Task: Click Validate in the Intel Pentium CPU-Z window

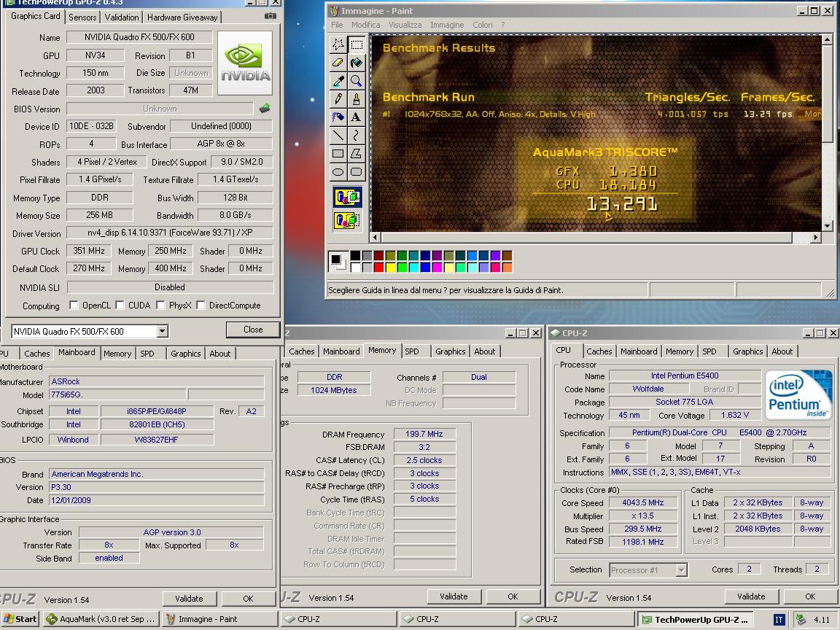Action: click(x=751, y=596)
